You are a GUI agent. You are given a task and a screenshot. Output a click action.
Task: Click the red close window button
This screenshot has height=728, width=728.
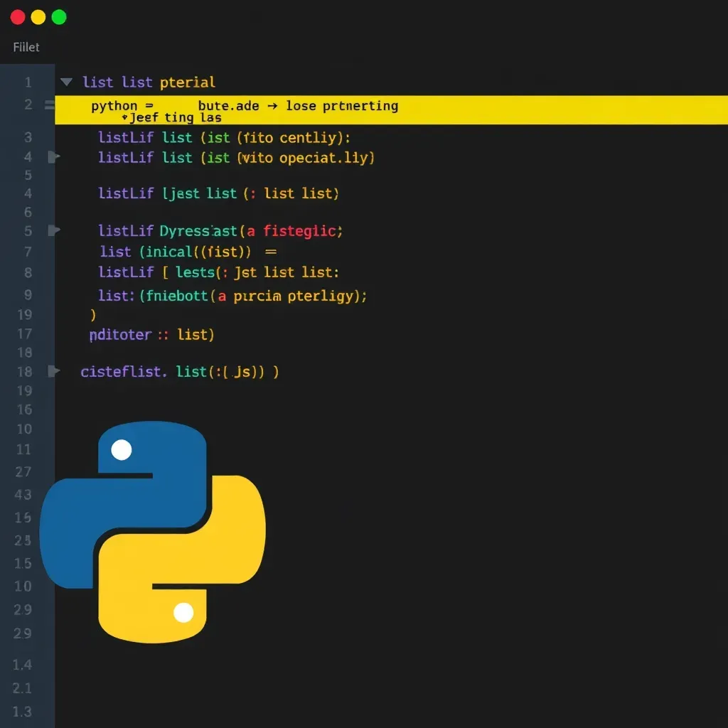[18, 17]
